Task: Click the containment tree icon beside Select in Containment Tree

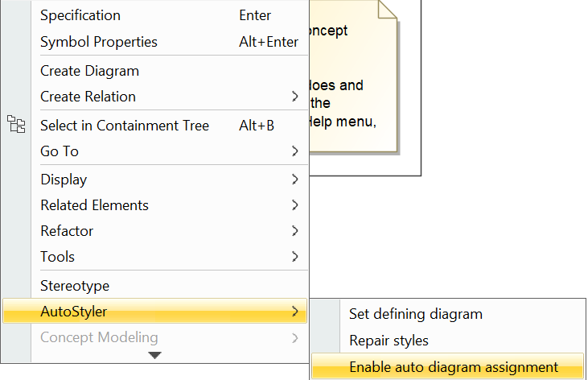Action: point(15,124)
